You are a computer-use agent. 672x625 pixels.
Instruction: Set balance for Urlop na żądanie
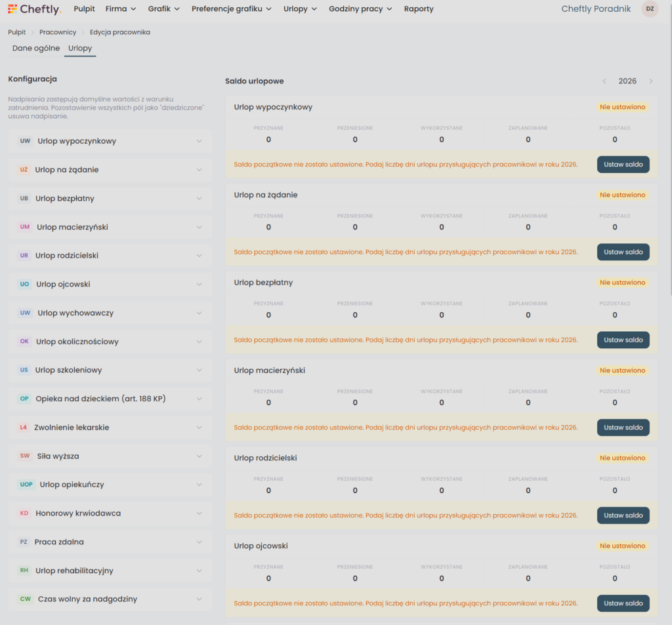click(623, 252)
